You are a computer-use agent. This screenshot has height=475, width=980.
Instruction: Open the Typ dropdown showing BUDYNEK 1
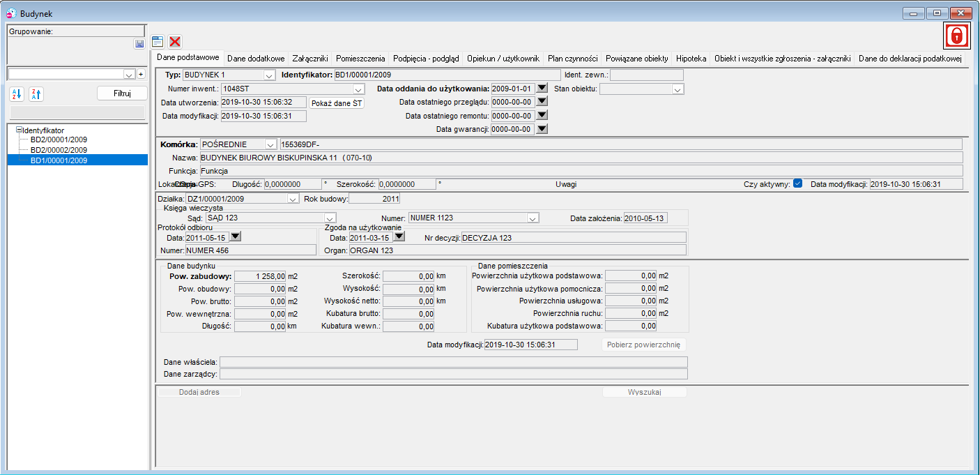tap(269, 75)
